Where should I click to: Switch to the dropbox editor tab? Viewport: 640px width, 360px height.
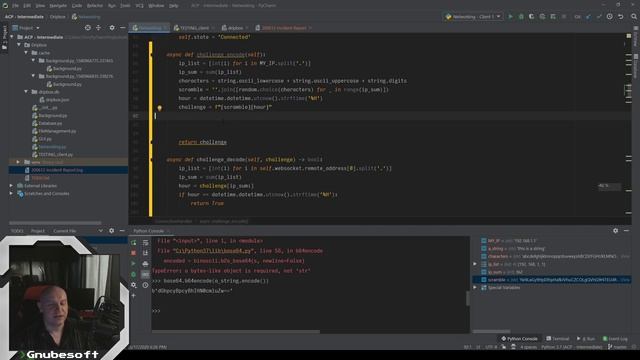(235, 28)
